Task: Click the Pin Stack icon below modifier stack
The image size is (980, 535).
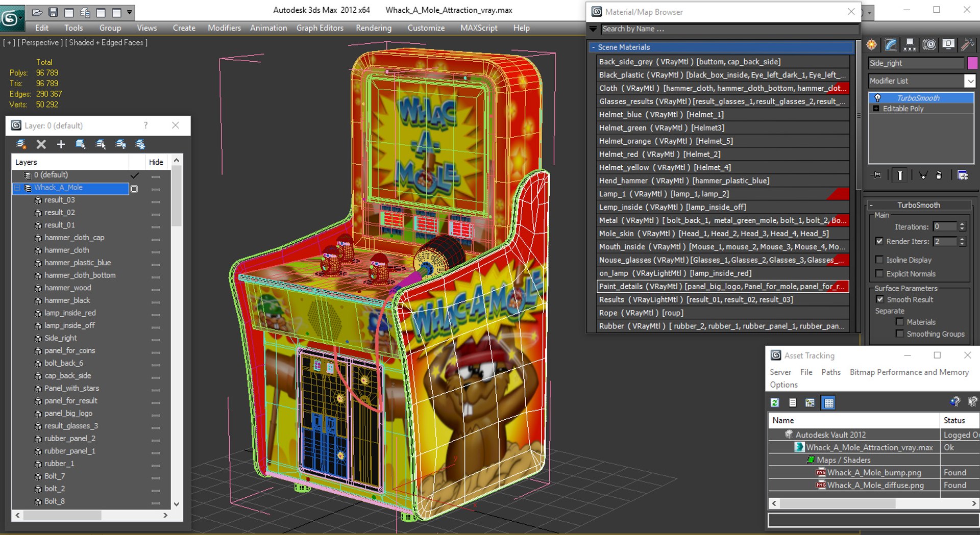Action: (877, 175)
